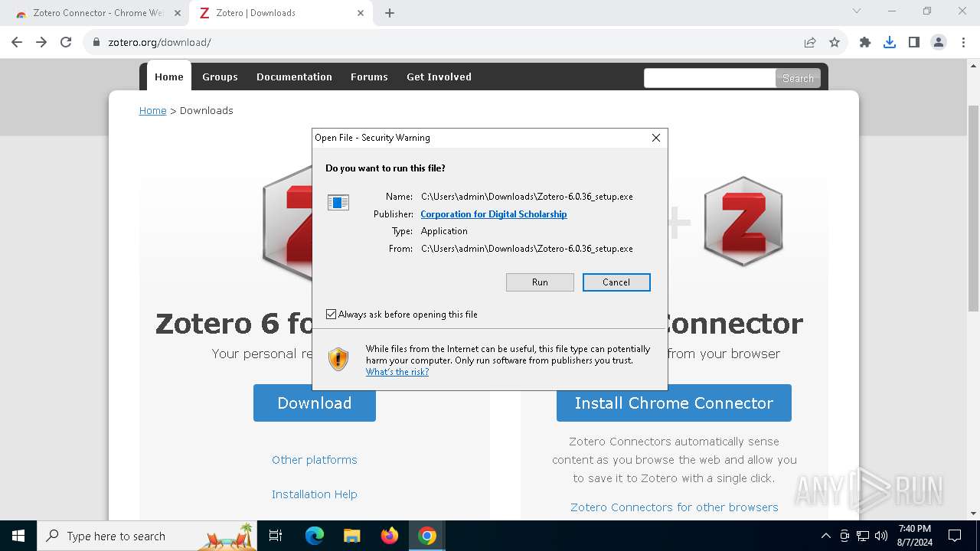Click the browser back arrow
980x551 pixels.
[17, 42]
